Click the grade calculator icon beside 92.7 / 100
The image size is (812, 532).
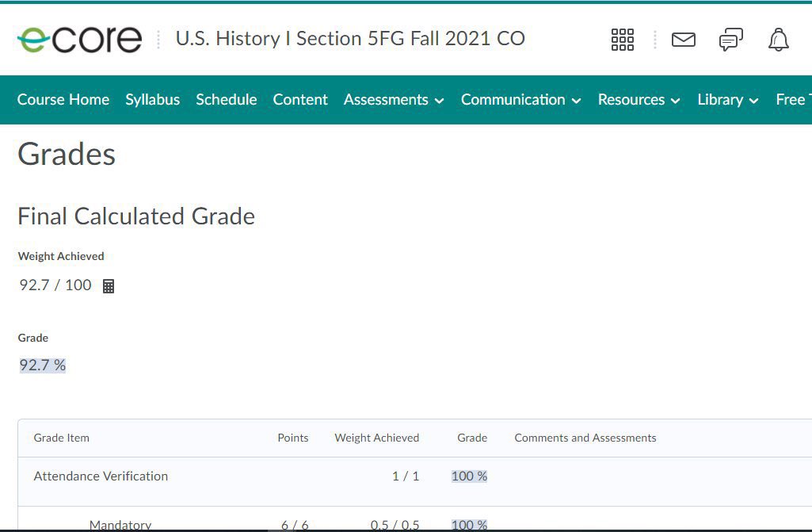point(109,285)
